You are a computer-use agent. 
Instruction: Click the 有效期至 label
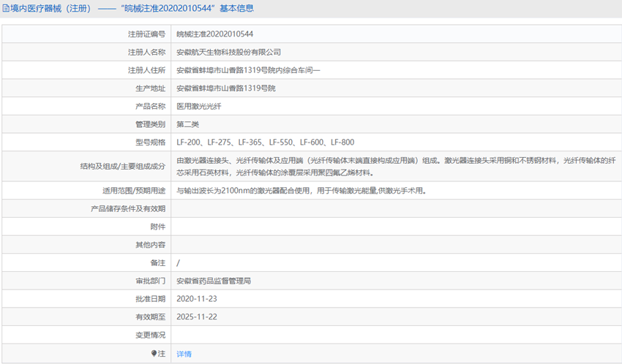pos(150,317)
